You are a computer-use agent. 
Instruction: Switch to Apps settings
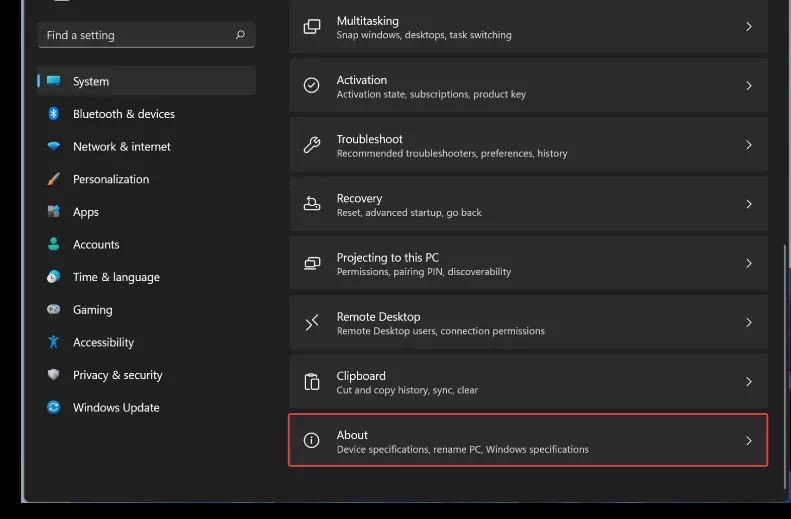pos(86,212)
